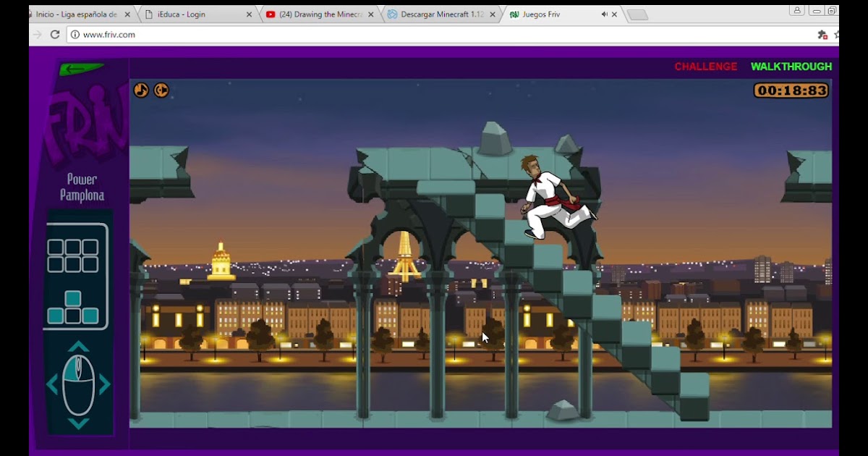Click the forward navigation arrow in browser
Viewport: 868px width, 456px height.
click(x=38, y=34)
